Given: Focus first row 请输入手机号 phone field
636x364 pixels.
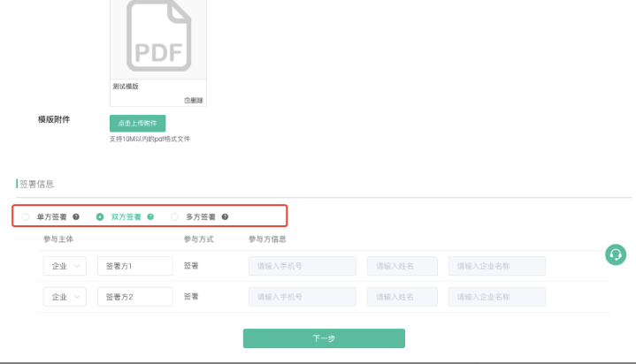Looking at the screenshot, I should 302,266.
